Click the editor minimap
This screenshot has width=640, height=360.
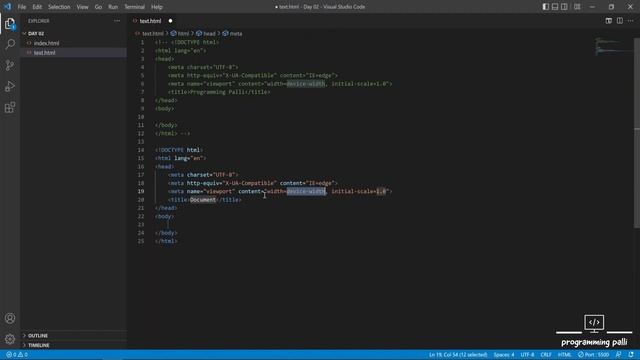[613, 46]
